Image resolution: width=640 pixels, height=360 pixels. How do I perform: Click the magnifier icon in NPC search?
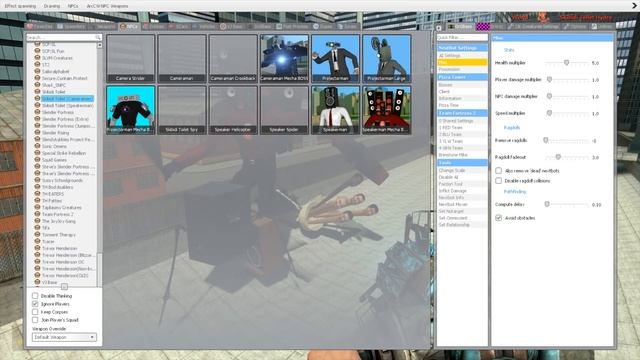(98, 37)
